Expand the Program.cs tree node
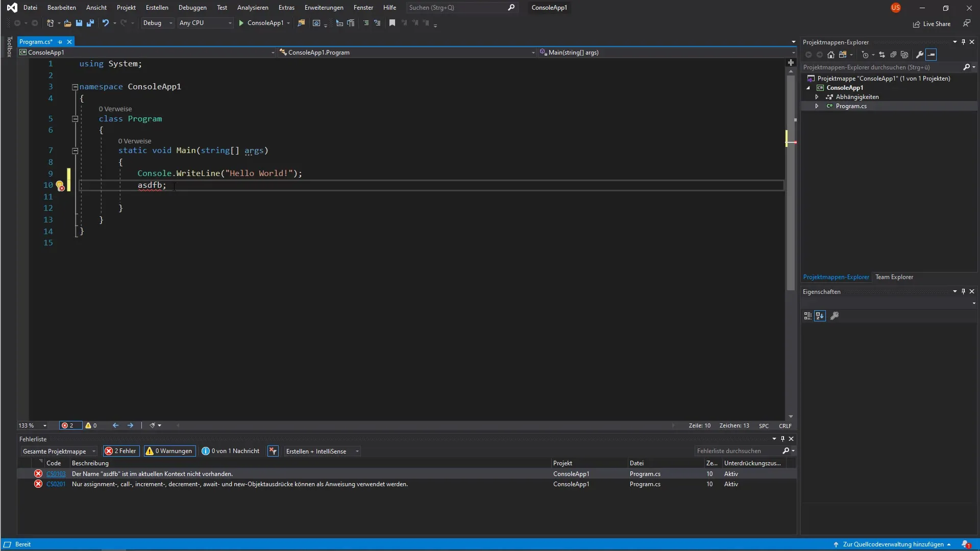 [817, 106]
